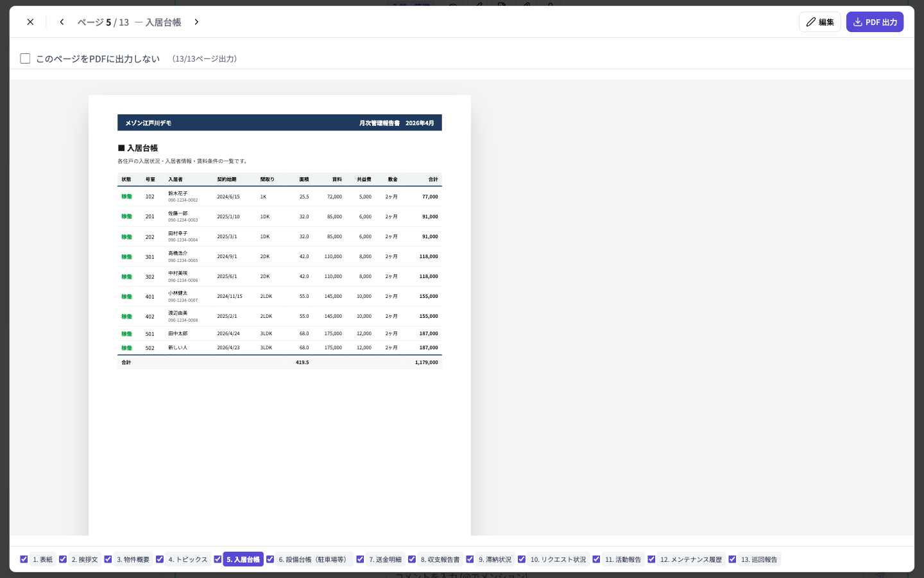Select the 5. 入居台帳 active tab
924x578 pixels.
click(x=243, y=559)
